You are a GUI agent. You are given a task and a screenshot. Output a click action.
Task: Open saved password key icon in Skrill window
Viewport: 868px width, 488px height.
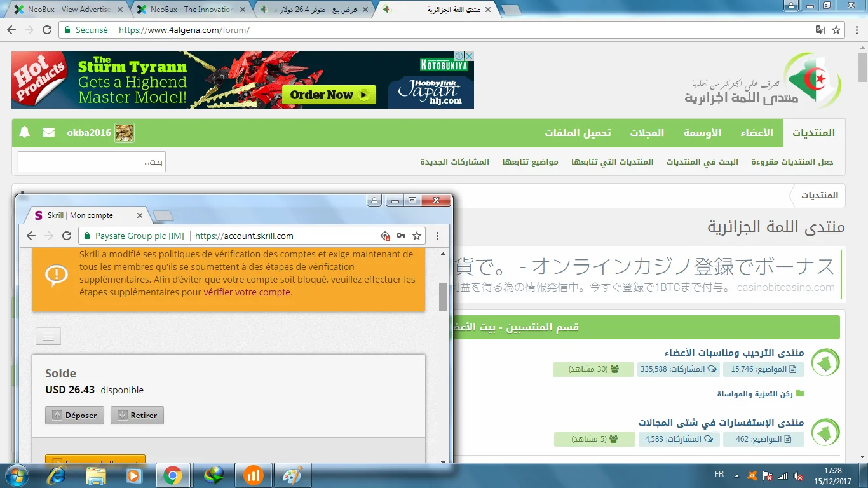point(401,236)
